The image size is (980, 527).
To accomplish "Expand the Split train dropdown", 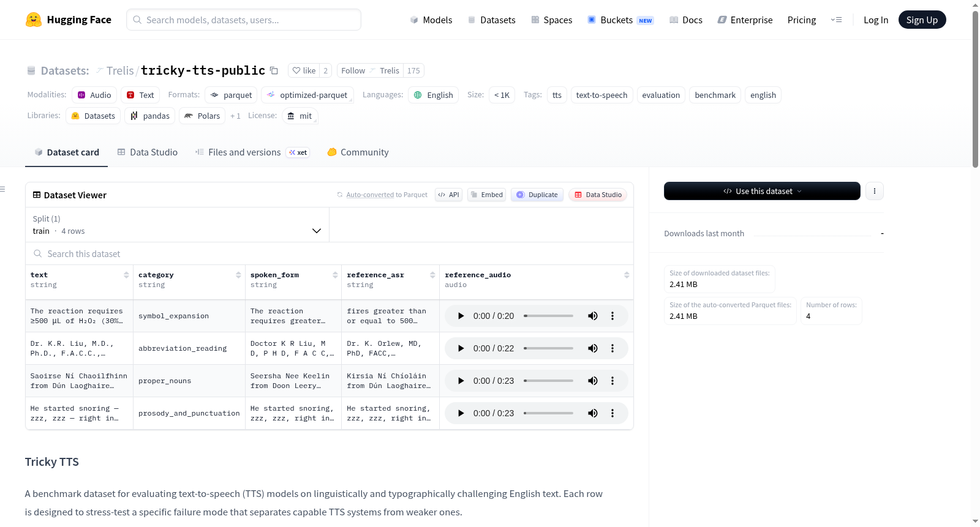I will click(177, 225).
